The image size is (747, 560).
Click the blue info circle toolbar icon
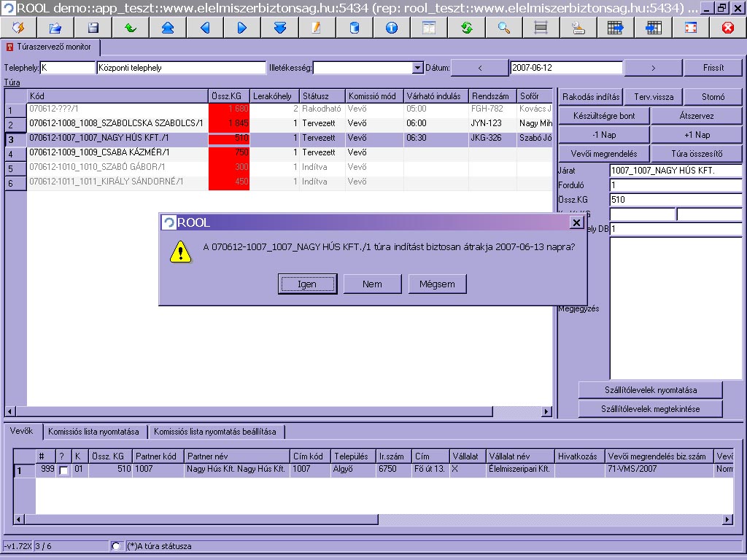pyautogui.click(x=392, y=28)
